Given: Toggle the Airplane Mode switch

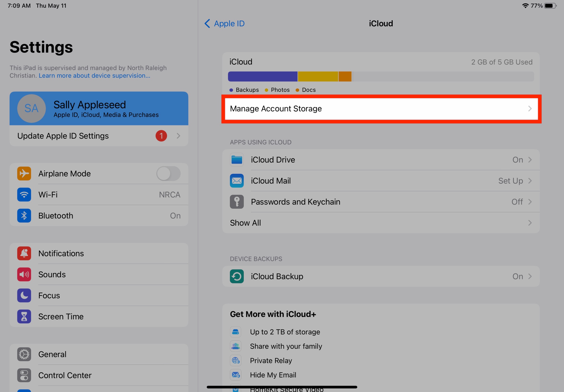Looking at the screenshot, I should pyautogui.click(x=168, y=173).
